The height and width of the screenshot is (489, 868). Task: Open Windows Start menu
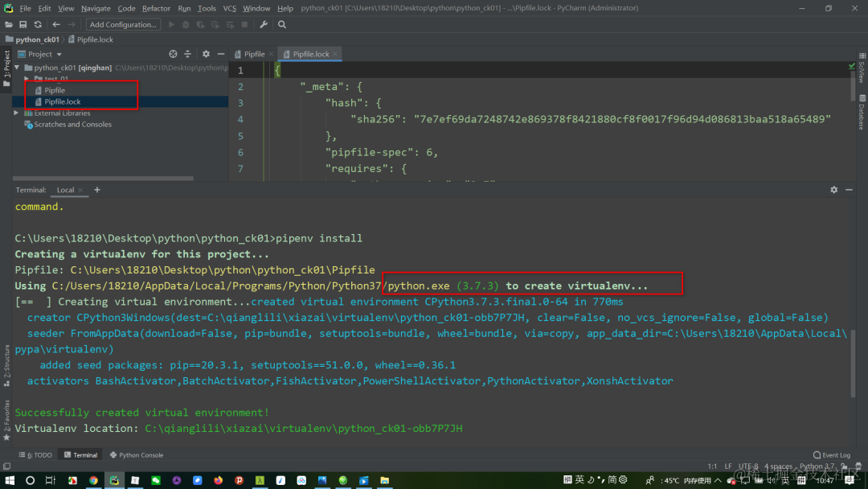10,480
